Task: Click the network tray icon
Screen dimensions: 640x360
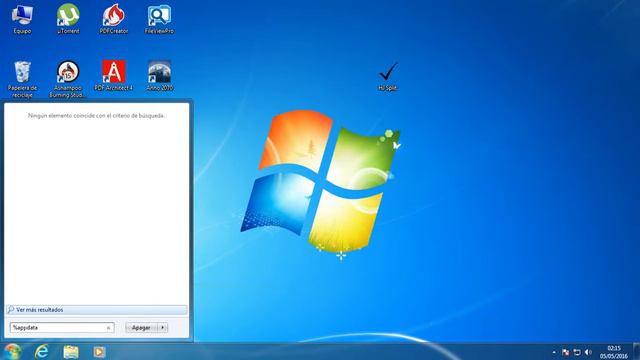Action: tap(577, 352)
